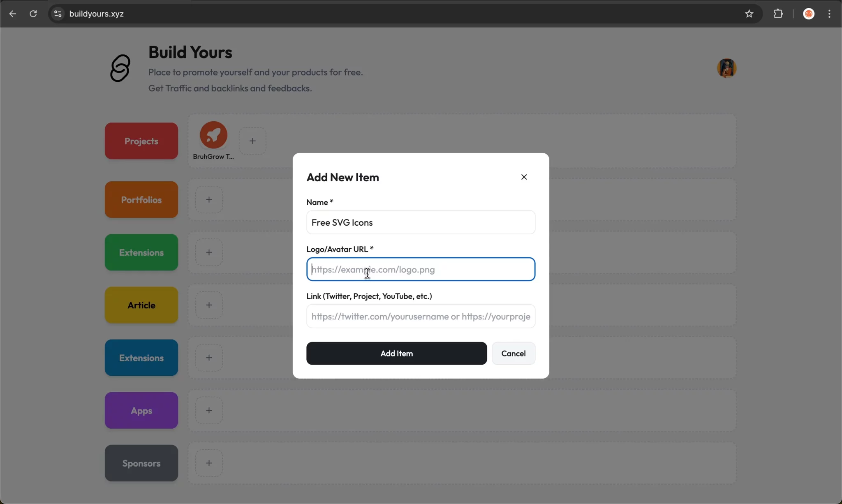Image resolution: width=842 pixels, height=504 pixels.
Task: Click plus icon in Article row
Action: [209, 305]
